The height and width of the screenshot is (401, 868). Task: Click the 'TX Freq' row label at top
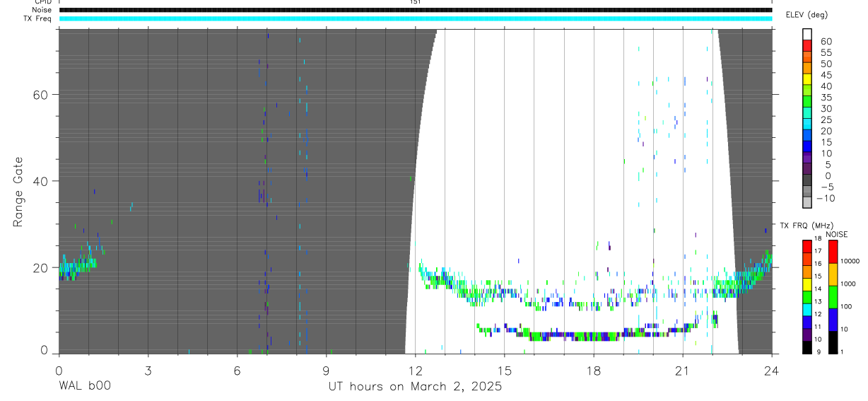(x=39, y=18)
